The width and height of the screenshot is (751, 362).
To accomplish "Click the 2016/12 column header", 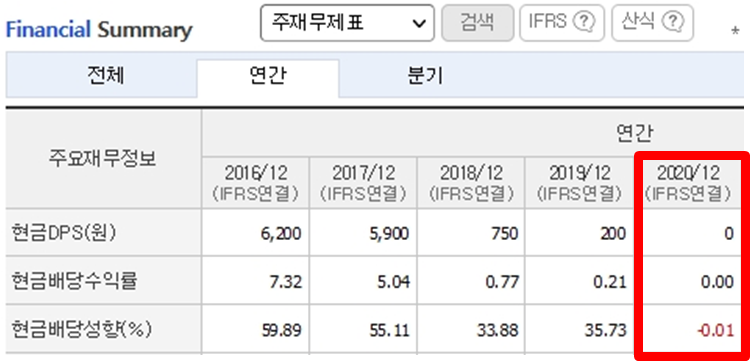I will 256,182.
